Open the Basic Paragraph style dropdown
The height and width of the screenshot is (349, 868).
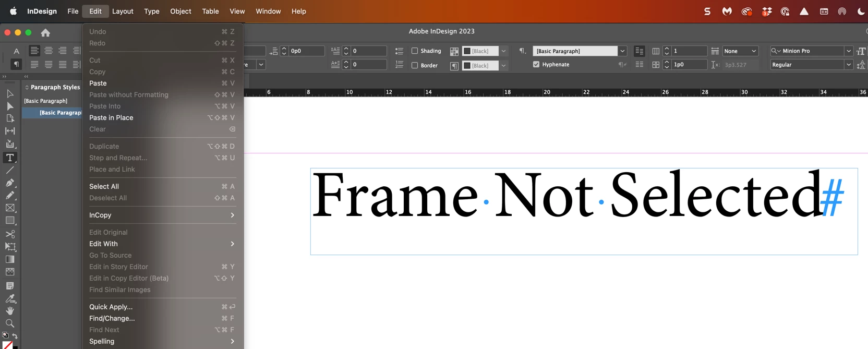coord(622,51)
